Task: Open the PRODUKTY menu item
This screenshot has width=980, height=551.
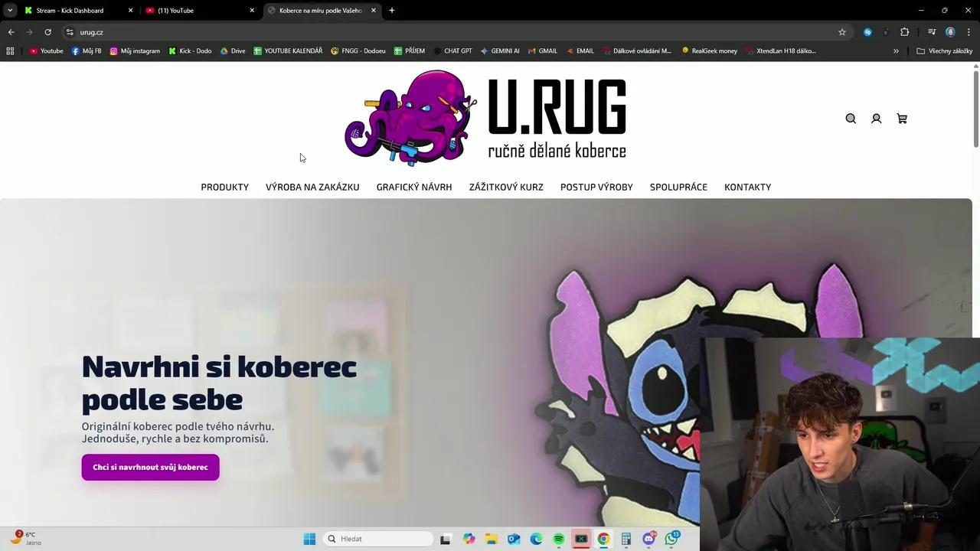Action: pos(224,187)
